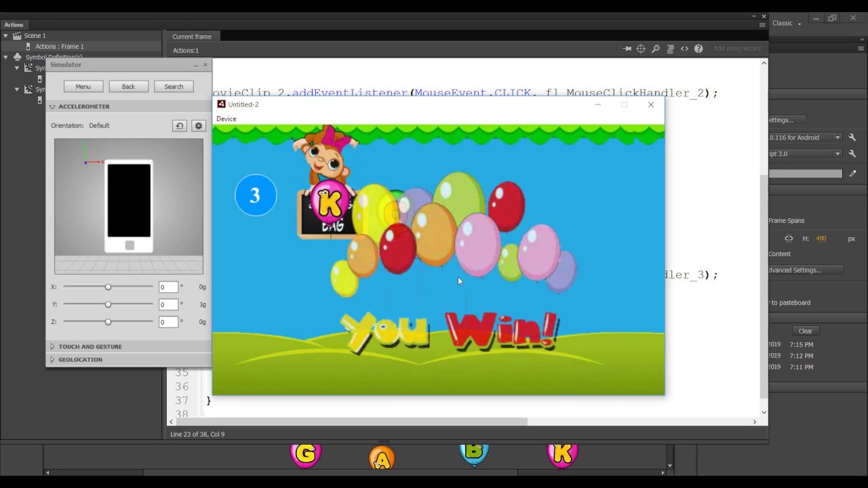Click the X axis slider handle
This screenshot has width=868, height=488.
pyautogui.click(x=108, y=287)
